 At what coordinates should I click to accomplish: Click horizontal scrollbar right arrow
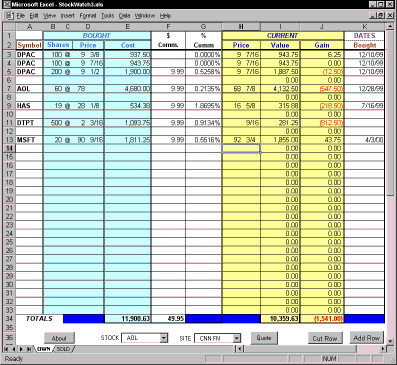tap(383, 349)
